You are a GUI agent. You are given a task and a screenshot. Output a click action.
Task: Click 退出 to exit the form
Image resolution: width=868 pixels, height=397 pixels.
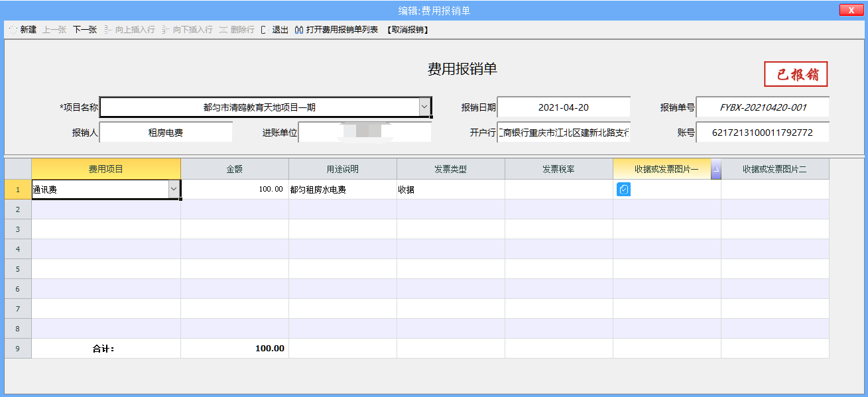(x=275, y=30)
